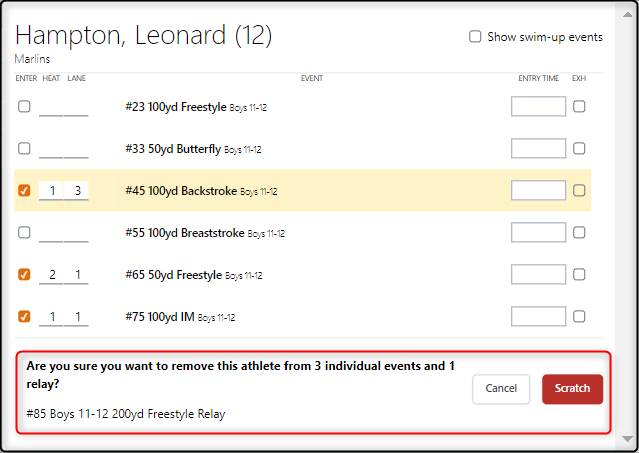Select the #55 100yd Breaststroke event text
This screenshot has height=453, width=639.
click(x=205, y=233)
